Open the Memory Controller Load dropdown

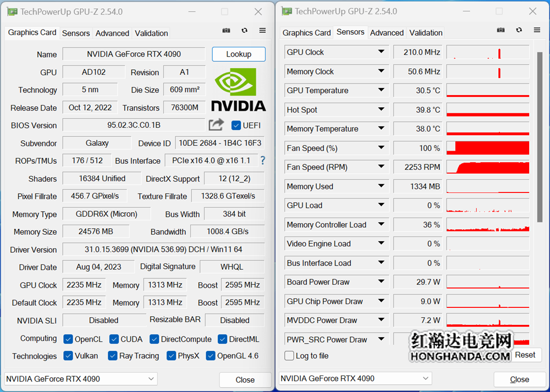pos(381,224)
